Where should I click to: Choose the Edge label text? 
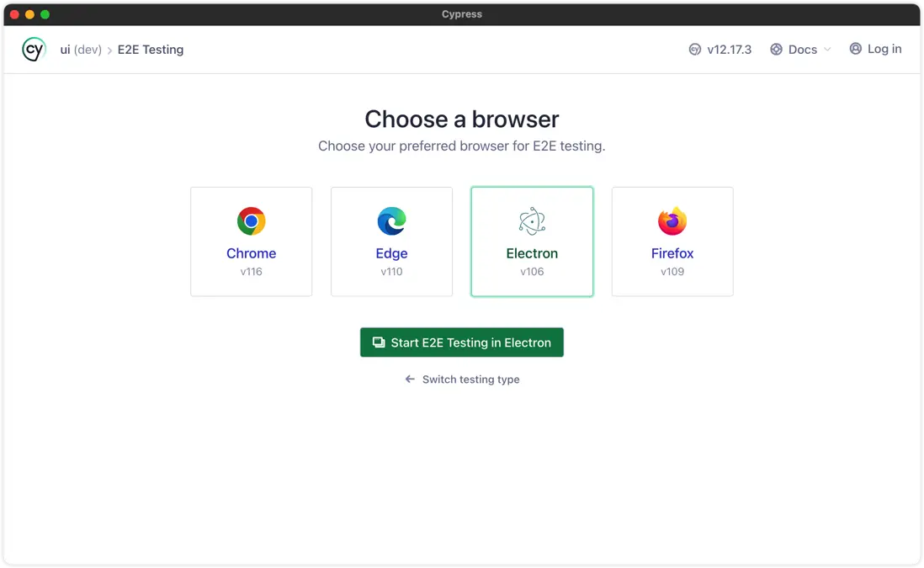[391, 253]
